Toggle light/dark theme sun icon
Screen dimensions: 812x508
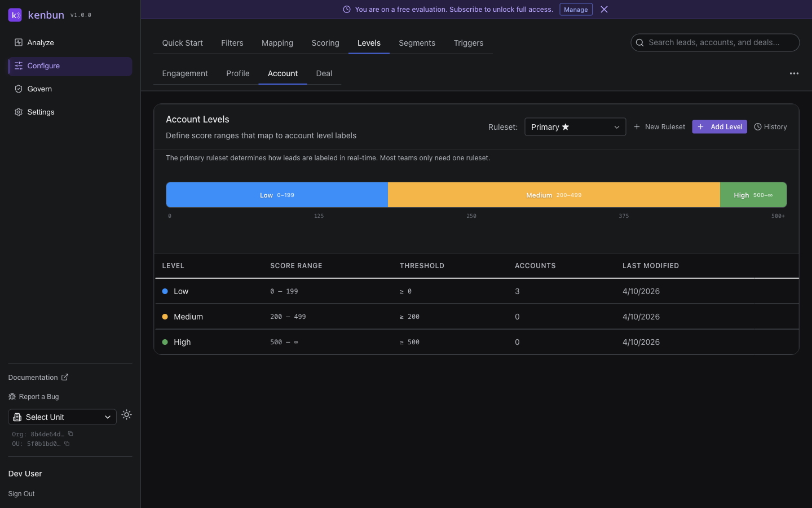click(x=127, y=415)
